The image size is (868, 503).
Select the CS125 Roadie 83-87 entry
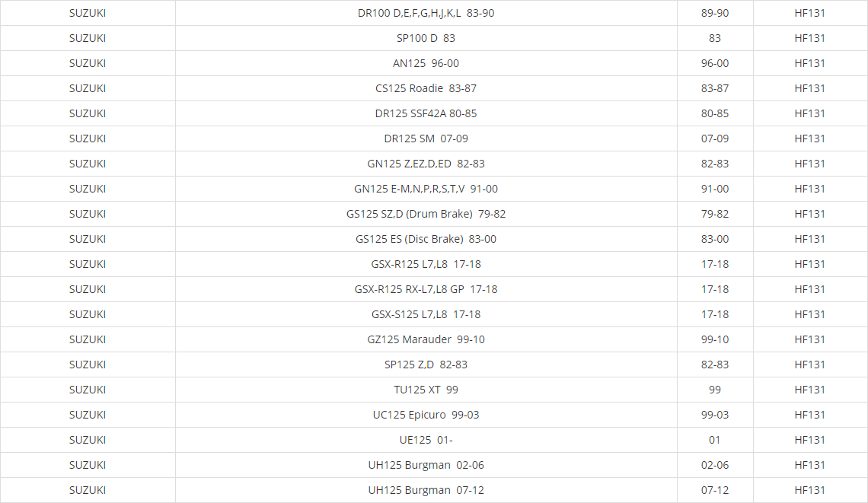[426, 88]
